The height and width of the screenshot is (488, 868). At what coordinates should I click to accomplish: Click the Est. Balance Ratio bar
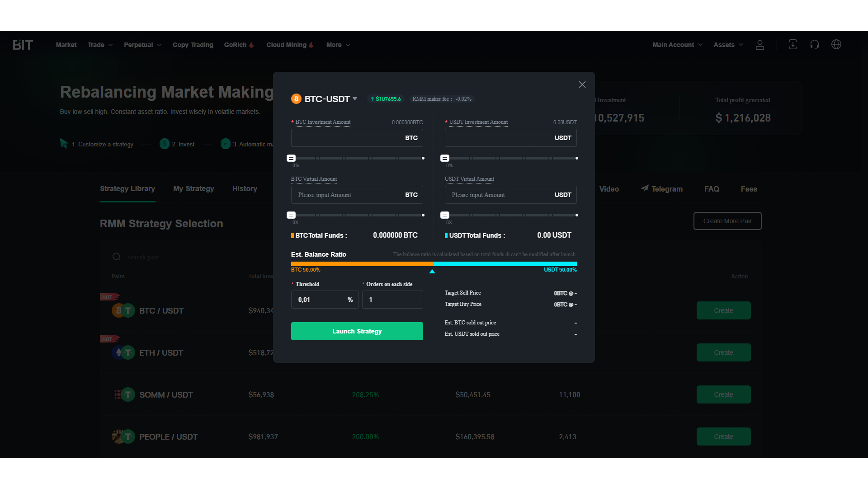(x=434, y=264)
